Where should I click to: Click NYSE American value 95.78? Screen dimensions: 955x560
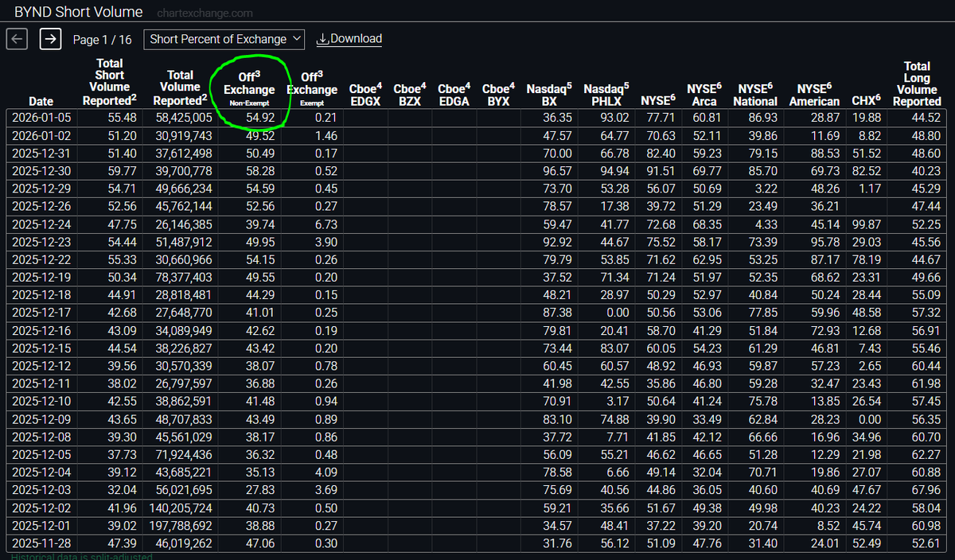point(824,242)
